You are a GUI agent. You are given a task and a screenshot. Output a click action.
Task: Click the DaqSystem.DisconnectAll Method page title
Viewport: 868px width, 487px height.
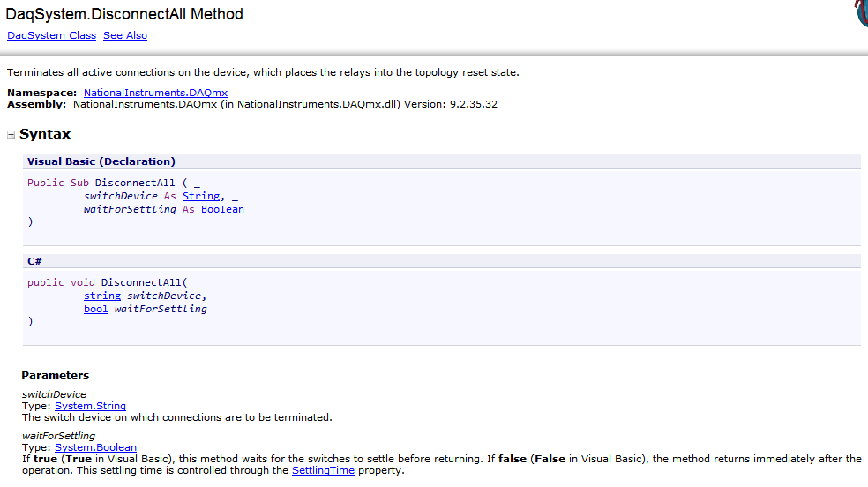[x=124, y=14]
